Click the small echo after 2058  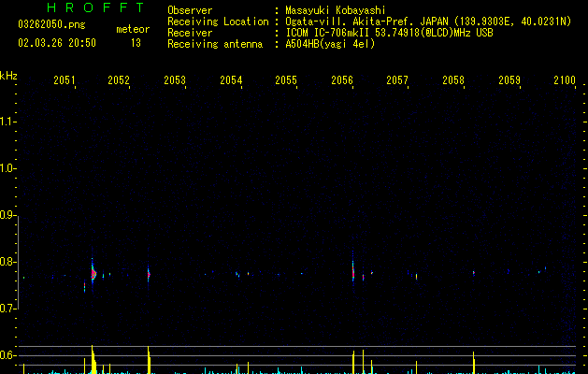(x=474, y=273)
